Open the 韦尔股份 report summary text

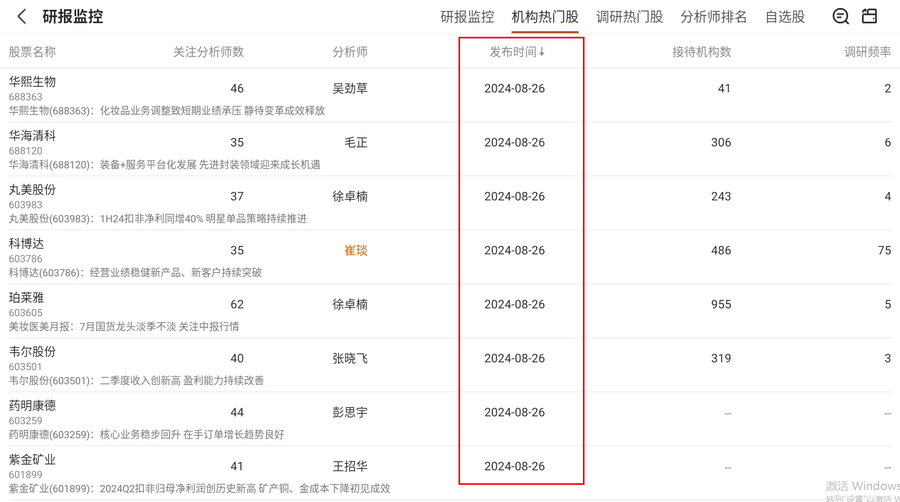coord(136,380)
